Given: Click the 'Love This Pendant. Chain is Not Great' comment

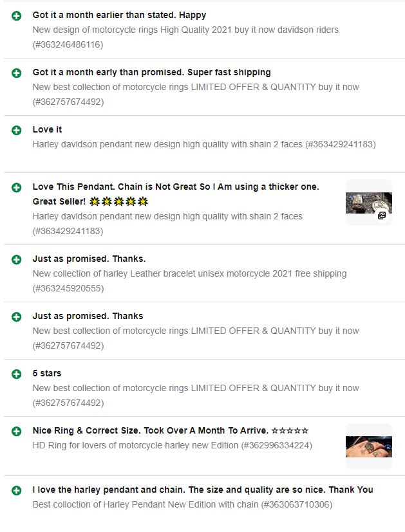Looking at the screenshot, I should 176,194.
